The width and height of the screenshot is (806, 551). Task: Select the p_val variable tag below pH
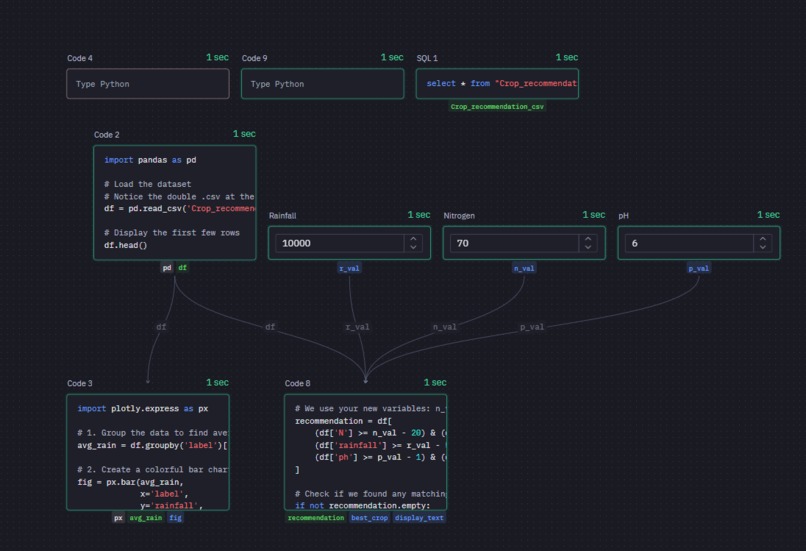click(699, 268)
